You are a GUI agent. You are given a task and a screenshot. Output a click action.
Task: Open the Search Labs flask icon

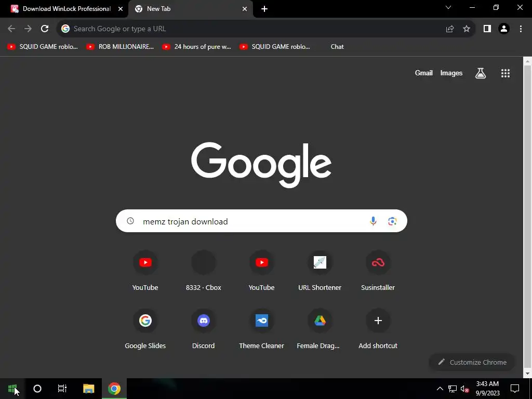tap(481, 73)
